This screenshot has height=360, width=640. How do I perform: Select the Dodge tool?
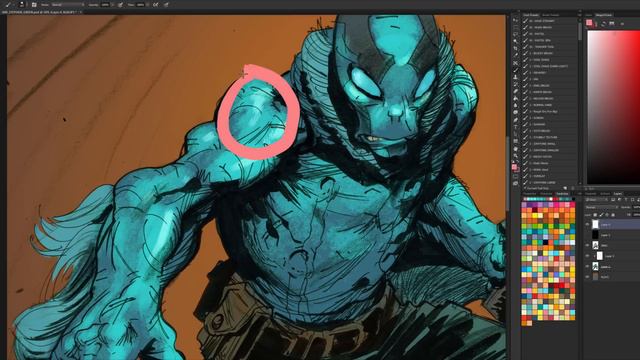point(516,112)
